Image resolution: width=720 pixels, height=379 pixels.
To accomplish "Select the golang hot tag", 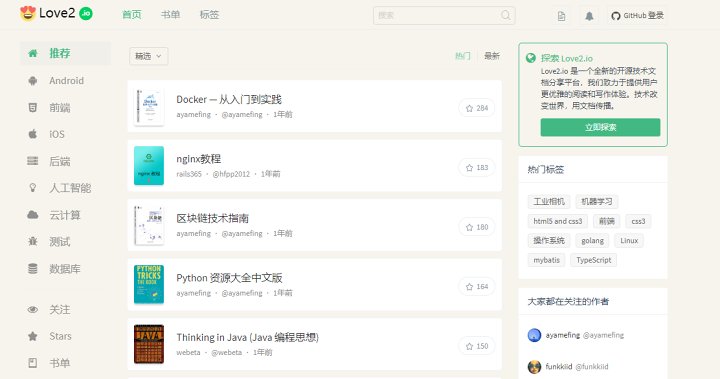I will pyautogui.click(x=592, y=241).
